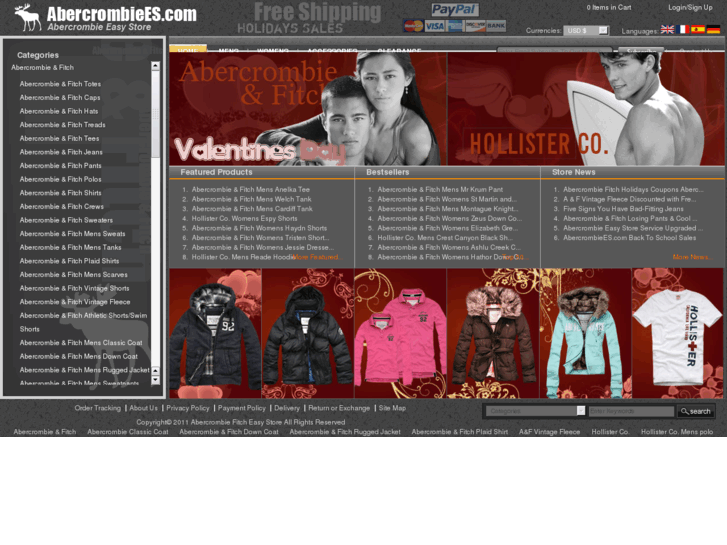Click the More Featured link

coord(315,257)
